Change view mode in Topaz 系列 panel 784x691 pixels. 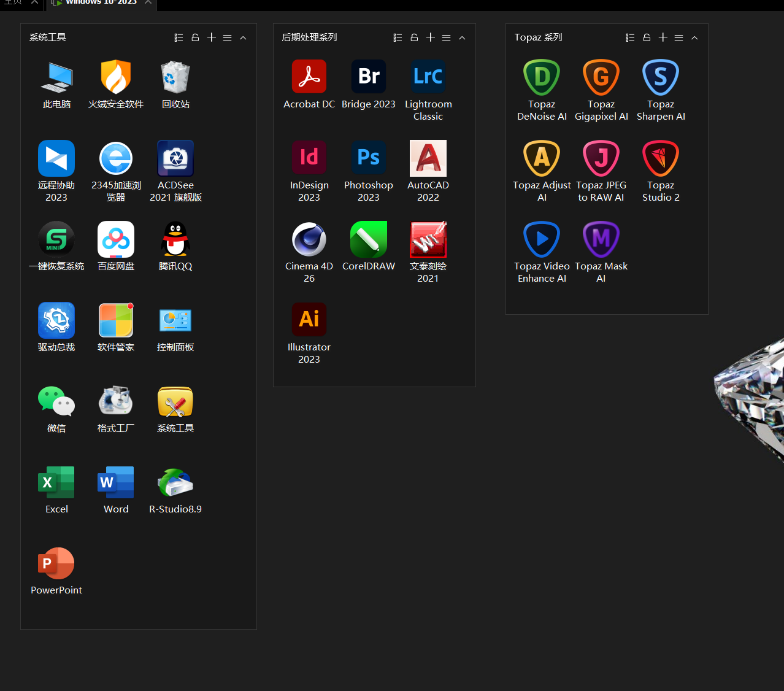(x=630, y=37)
